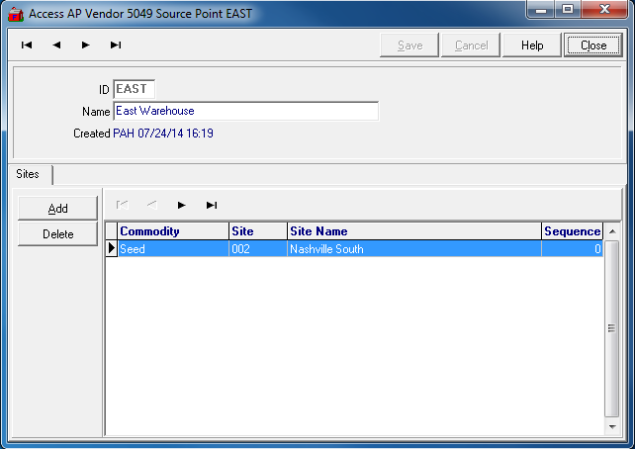635x449 pixels.
Task: Click the Sequence column header
Action: [572, 231]
